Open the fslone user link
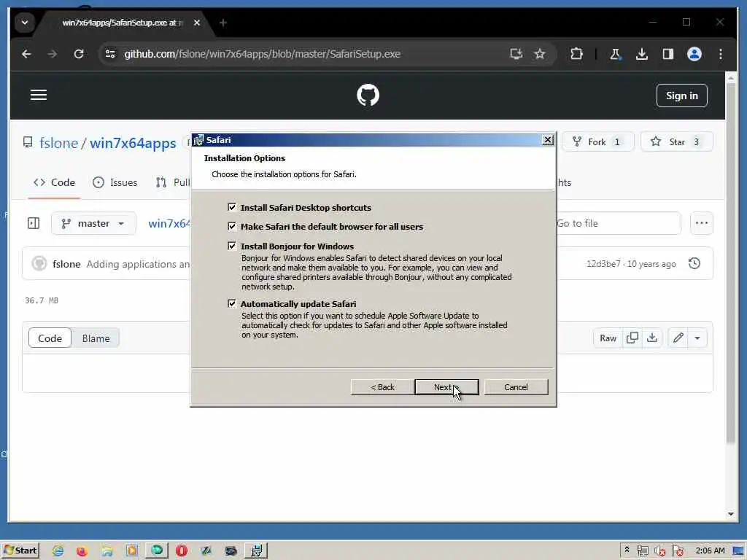This screenshot has height=560, width=747. (x=58, y=143)
